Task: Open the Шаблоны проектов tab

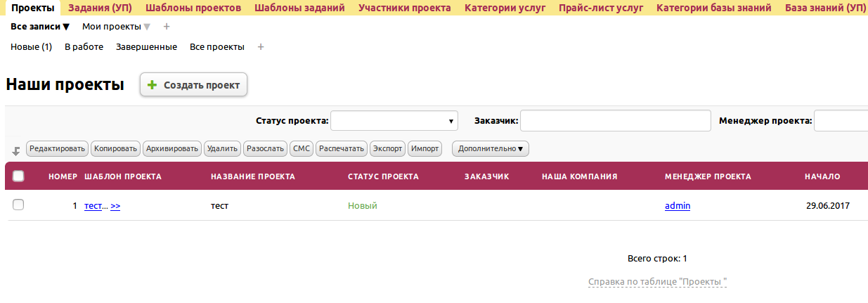Action: click(193, 8)
